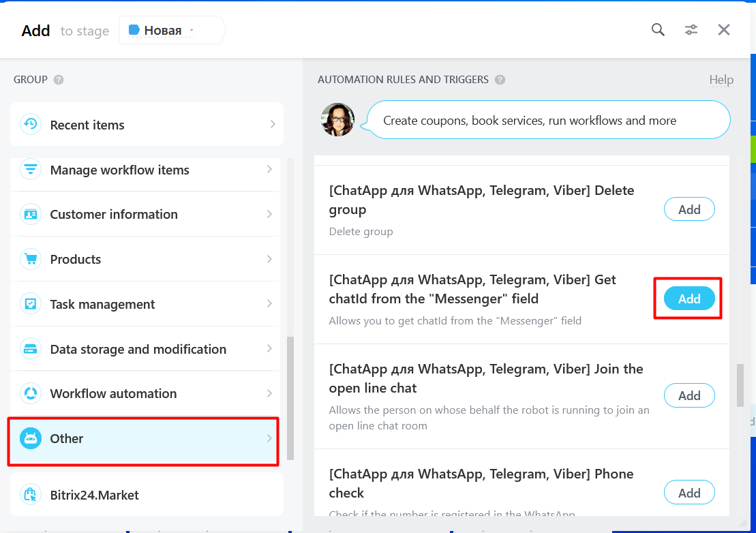Click the Customer information card icon
The height and width of the screenshot is (533, 756).
pos(30,214)
